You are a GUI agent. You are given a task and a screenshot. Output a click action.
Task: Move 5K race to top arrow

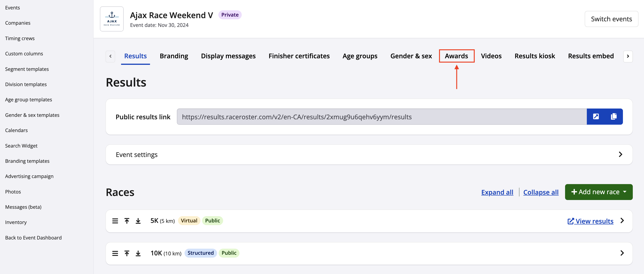(127, 221)
